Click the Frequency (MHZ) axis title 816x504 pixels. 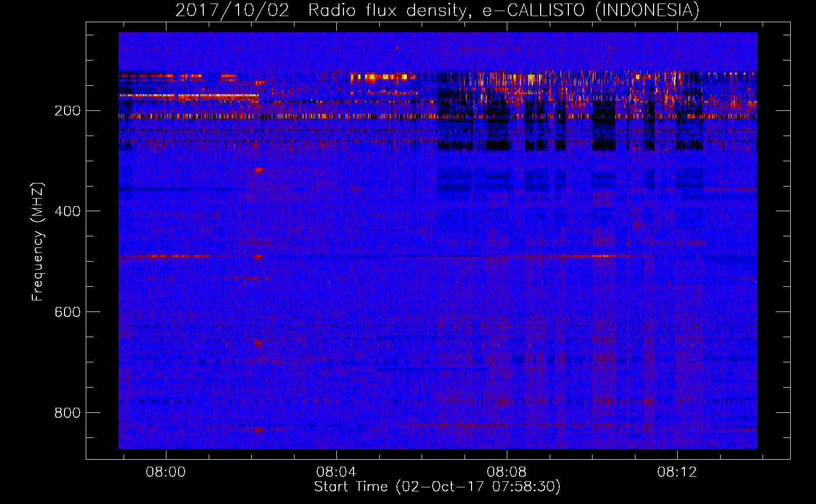(x=38, y=242)
